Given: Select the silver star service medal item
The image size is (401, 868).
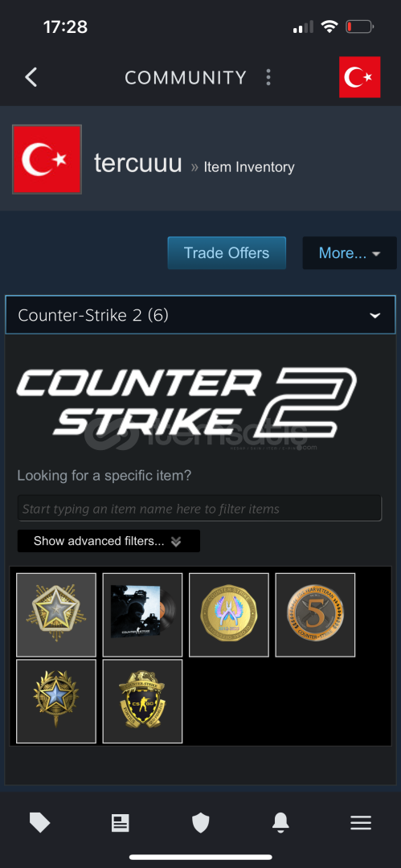Looking at the screenshot, I should click(56, 615).
